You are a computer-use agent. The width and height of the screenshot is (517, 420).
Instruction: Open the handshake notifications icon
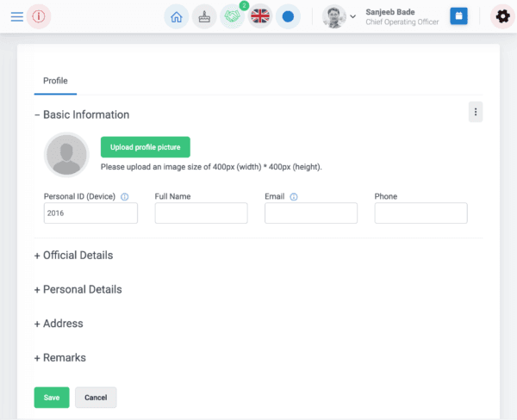(x=232, y=16)
